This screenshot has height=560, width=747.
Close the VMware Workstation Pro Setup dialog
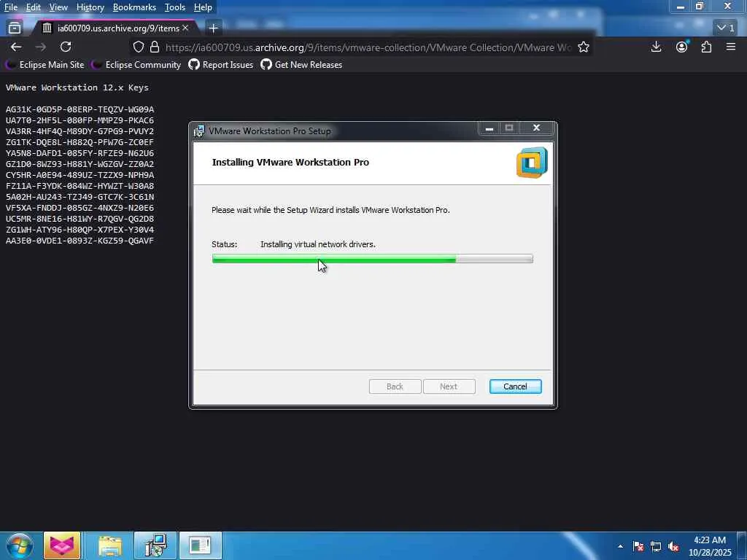536,128
